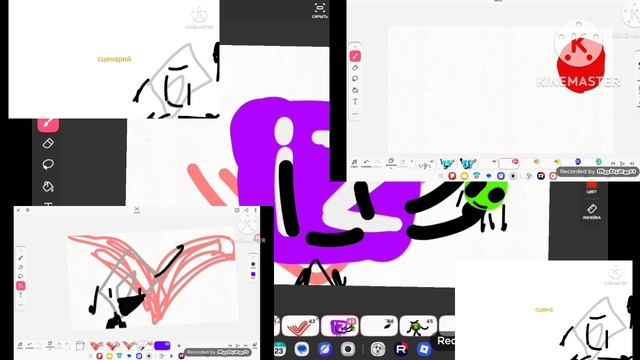Open the browser app in the dock

click(325, 349)
